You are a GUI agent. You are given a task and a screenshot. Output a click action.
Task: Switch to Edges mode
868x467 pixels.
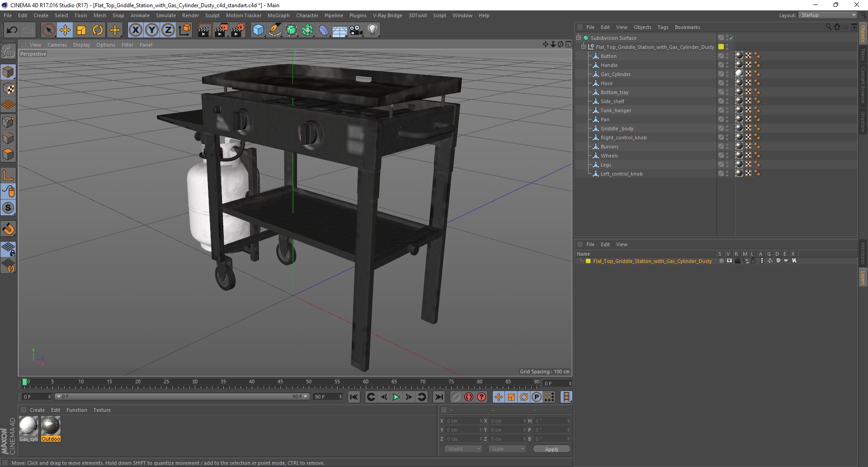tap(8, 138)
